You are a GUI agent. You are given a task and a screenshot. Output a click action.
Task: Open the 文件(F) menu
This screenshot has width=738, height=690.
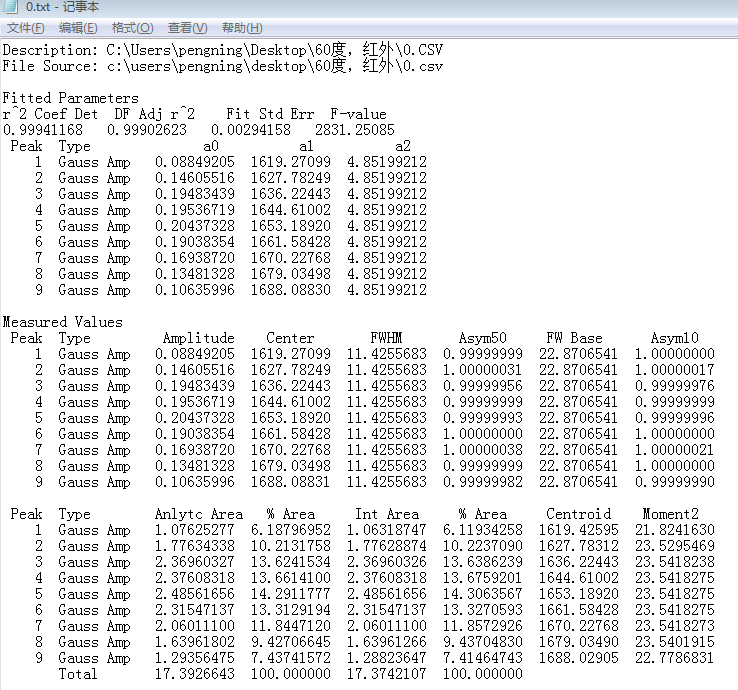point(25,28)
